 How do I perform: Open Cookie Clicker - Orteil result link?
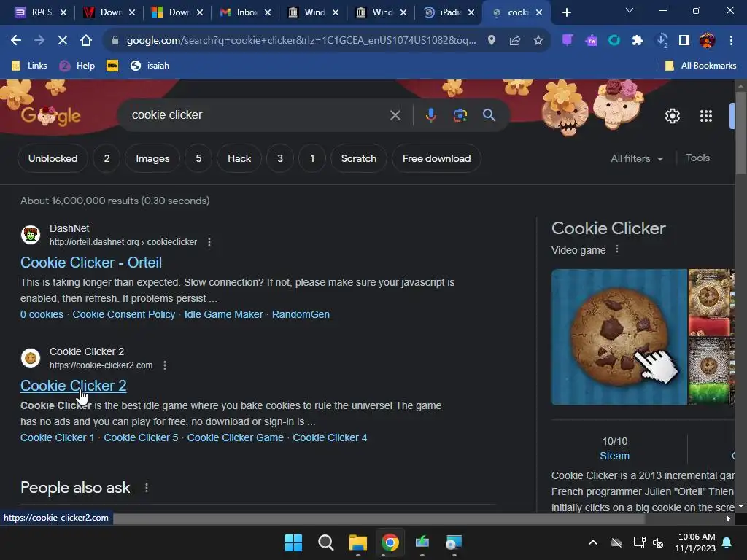(x=91, y=262)
